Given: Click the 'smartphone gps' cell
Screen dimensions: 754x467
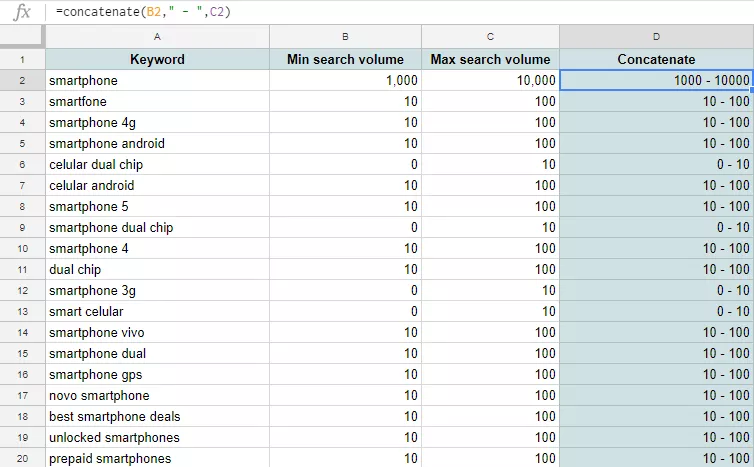Looking at the screenshot, I should click(x=157, y=375).
